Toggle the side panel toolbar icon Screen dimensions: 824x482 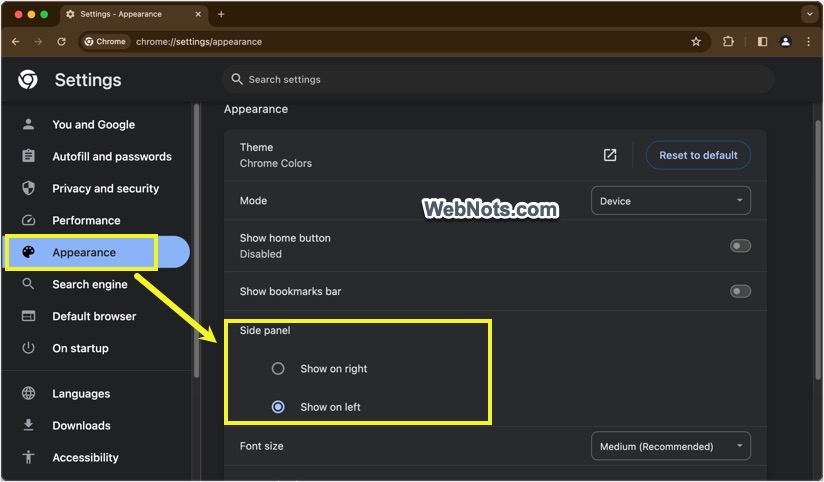point(762,42)
